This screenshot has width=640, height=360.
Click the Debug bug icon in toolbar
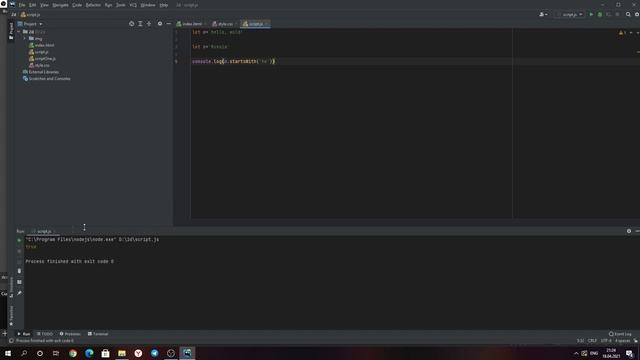point(600,14)
